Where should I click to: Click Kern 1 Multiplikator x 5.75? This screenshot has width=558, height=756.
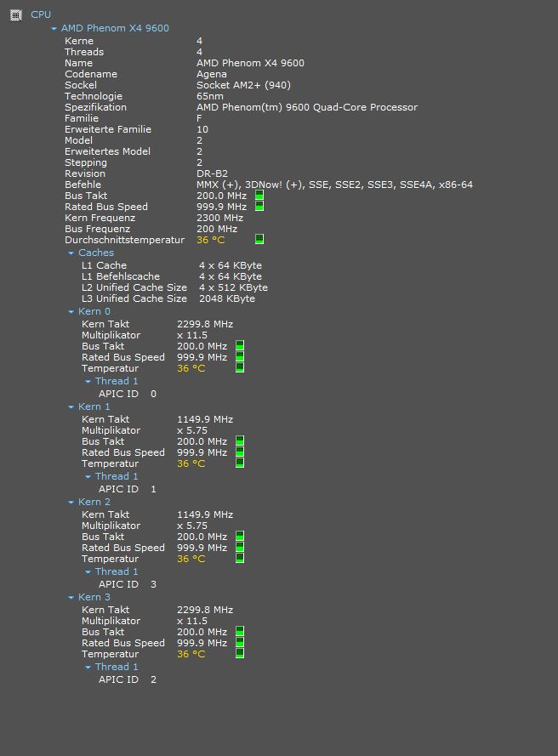coord(192,431)
